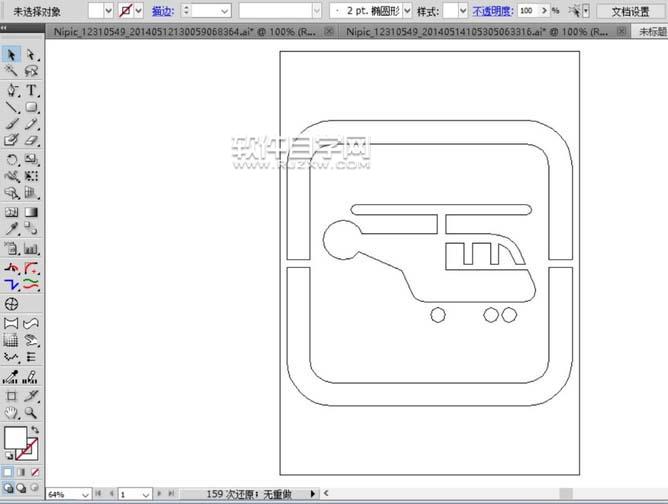
Task: Select the Eraser tool
Action: 31,140
